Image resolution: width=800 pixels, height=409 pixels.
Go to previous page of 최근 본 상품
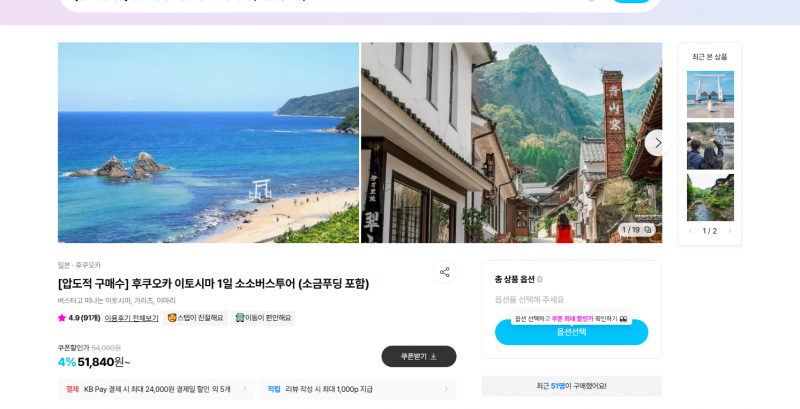[x=690, y=231]
